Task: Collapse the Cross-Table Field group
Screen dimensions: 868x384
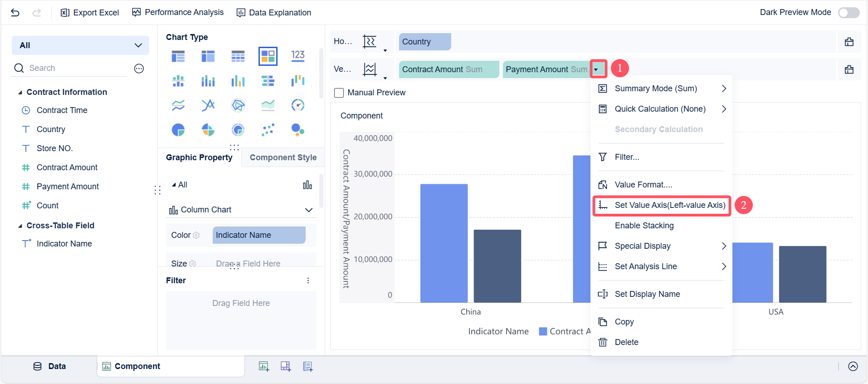Action: click(x=20, y=226)
